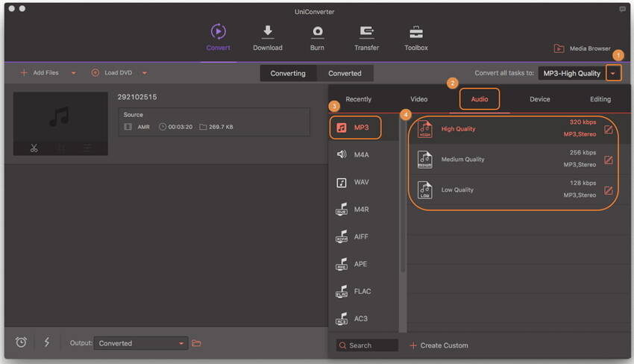Viewport: 634px width, 364px height.
Task: Select the Audio tab
Action: point(480,99)
